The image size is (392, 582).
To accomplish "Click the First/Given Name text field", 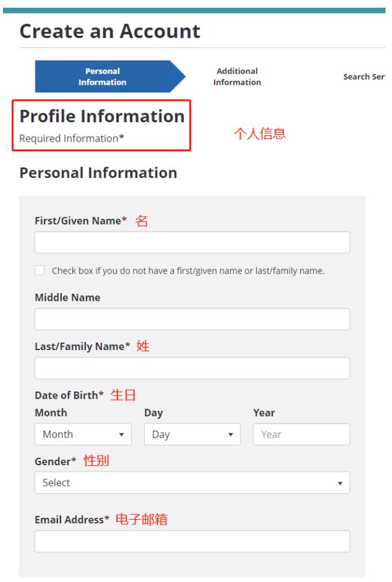I will tap(192, 243).
